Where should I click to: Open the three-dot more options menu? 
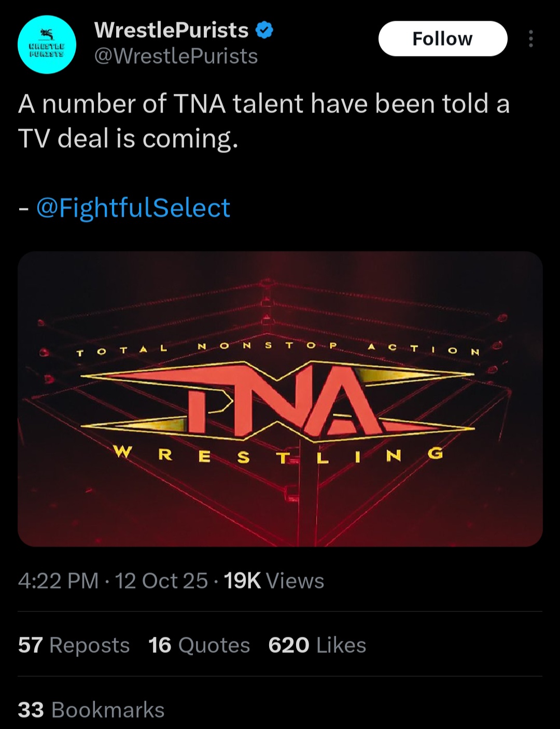click(530, 39)
